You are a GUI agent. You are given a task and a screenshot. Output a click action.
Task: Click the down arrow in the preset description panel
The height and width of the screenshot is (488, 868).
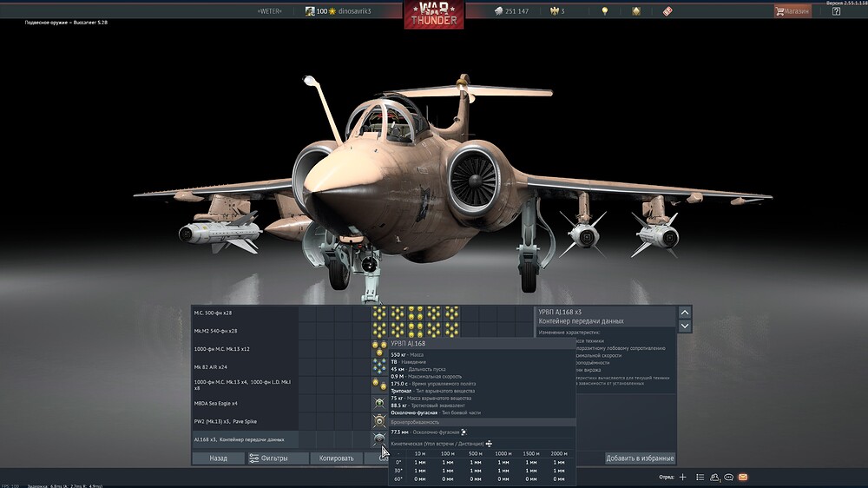[x=685, y=326]
